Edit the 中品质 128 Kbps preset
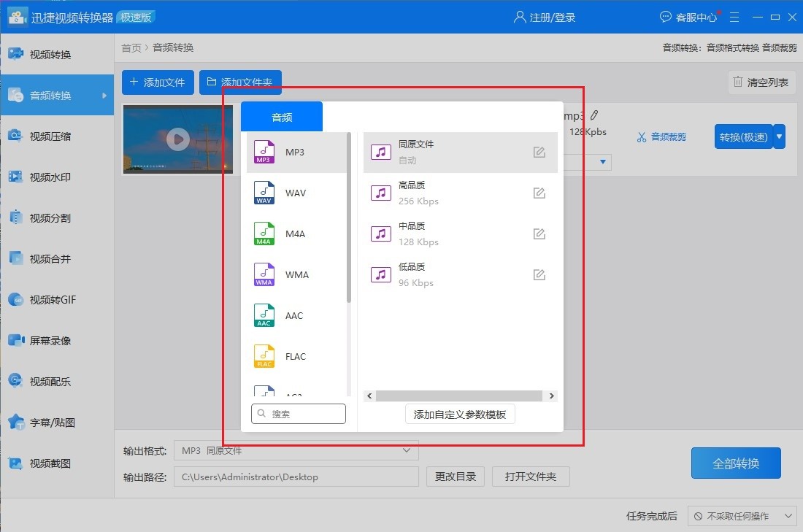The image size is (803, 532). point(539,234)
